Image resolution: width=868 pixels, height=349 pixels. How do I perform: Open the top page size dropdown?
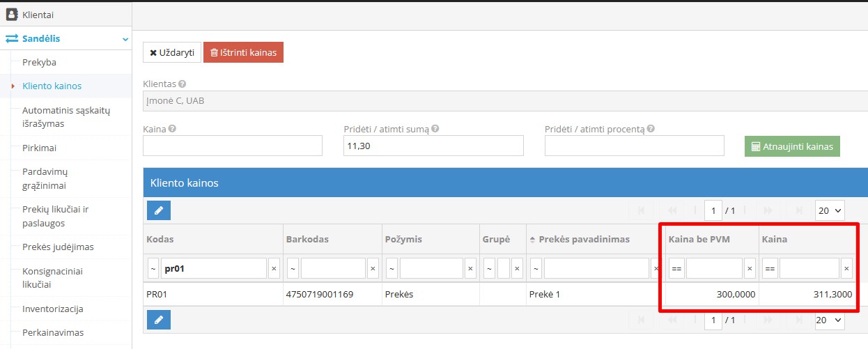(x=829, y=210)
